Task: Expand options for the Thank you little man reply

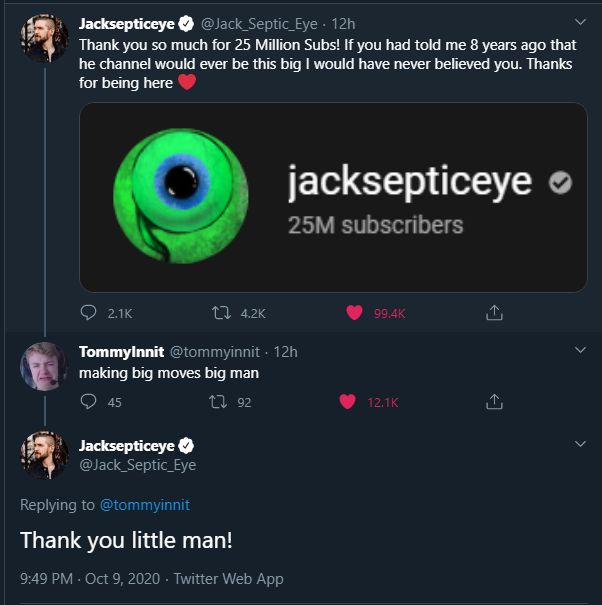Action: coord(580,444)
